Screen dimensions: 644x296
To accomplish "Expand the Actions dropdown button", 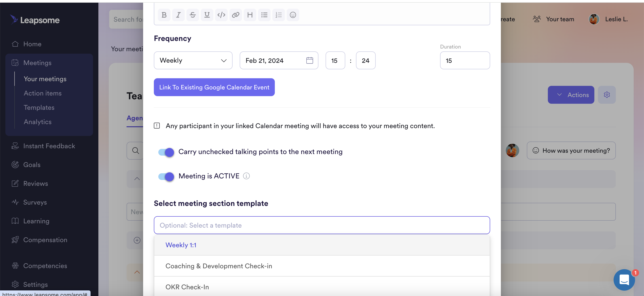I will (x=571, y=95).
